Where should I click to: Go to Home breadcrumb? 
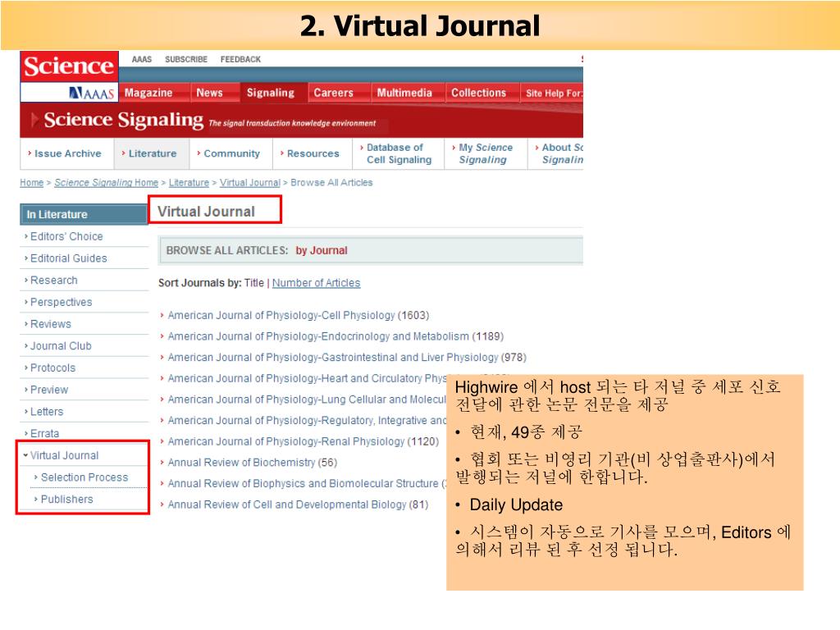[32, 183]
